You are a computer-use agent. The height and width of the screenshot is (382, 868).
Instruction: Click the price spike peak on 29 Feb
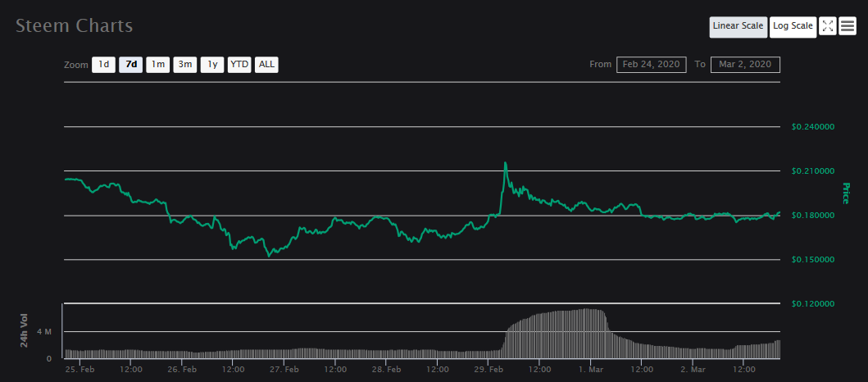[506, 163]
